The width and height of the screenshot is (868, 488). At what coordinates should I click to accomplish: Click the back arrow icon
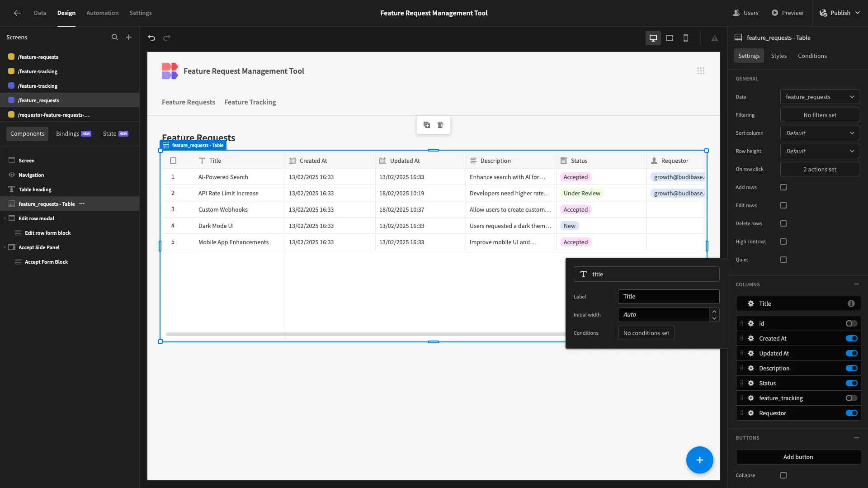(17, 13)
